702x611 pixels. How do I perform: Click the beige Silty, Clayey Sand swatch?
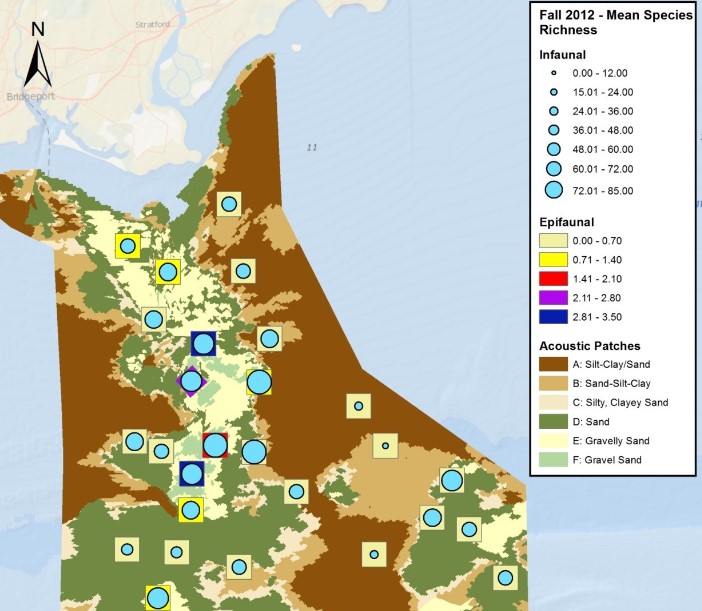point(553,402)
